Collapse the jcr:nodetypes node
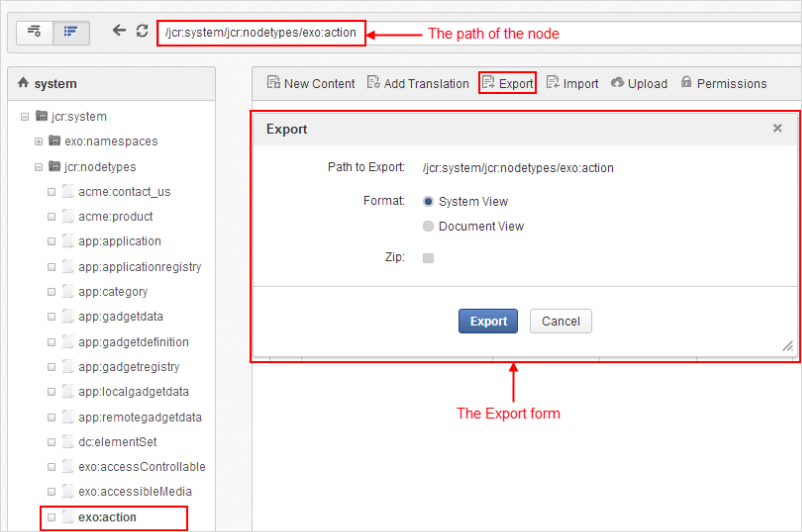 (x=38, y=167)
